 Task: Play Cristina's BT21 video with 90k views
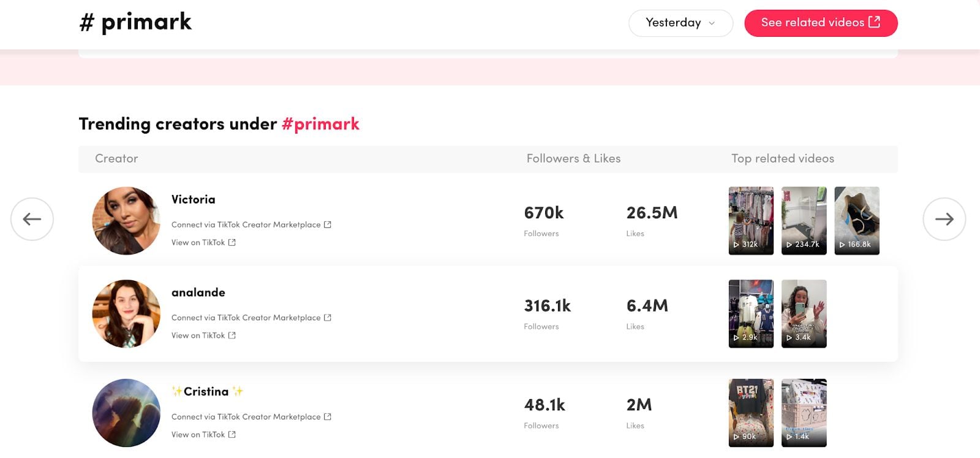click(751, 413)
